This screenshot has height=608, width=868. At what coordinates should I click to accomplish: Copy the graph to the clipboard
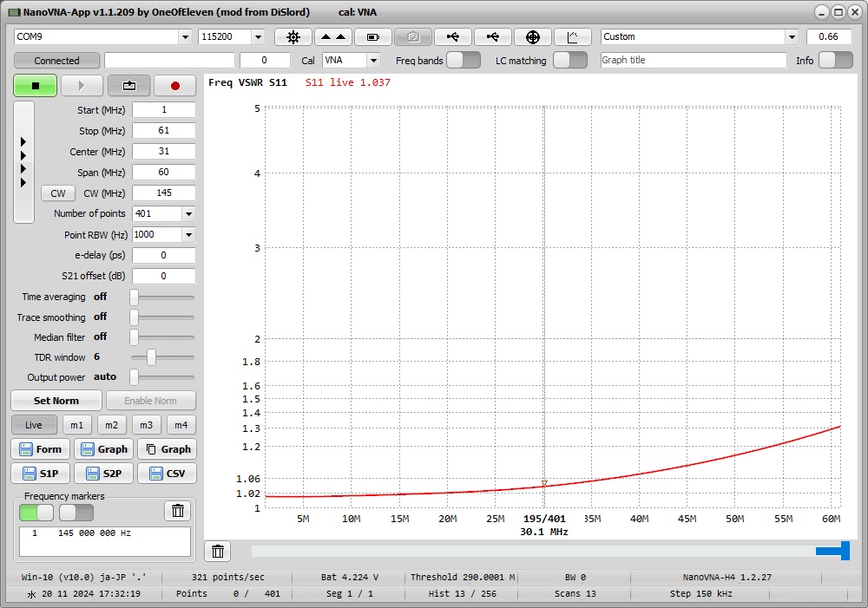tap(167, 449)
